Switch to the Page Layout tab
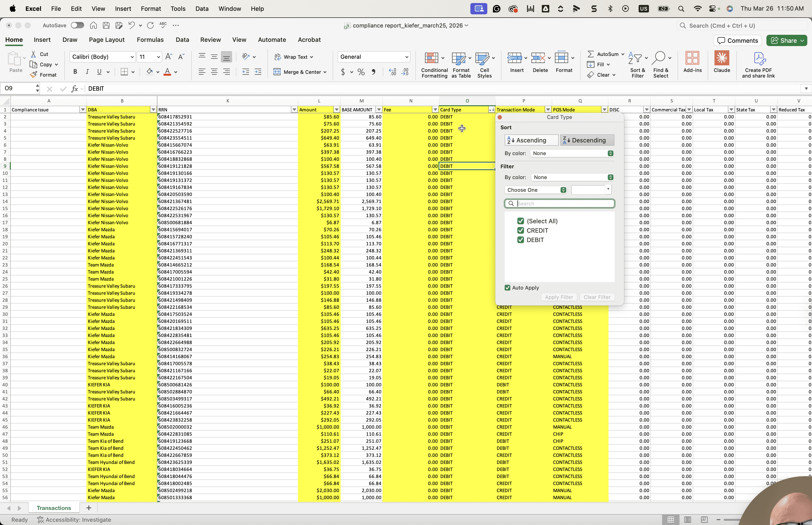Image resolution: width=812 pixels, height=525 pixels. [107, 39]
